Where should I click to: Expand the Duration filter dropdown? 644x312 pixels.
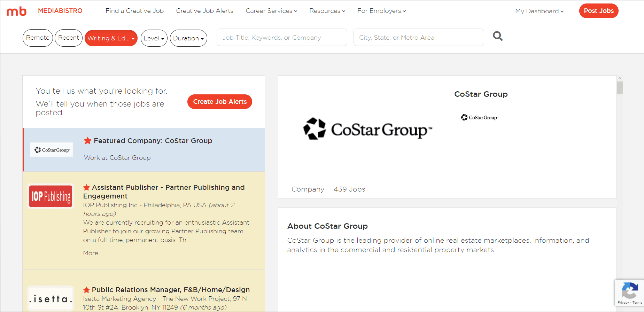tap(188, 38)
